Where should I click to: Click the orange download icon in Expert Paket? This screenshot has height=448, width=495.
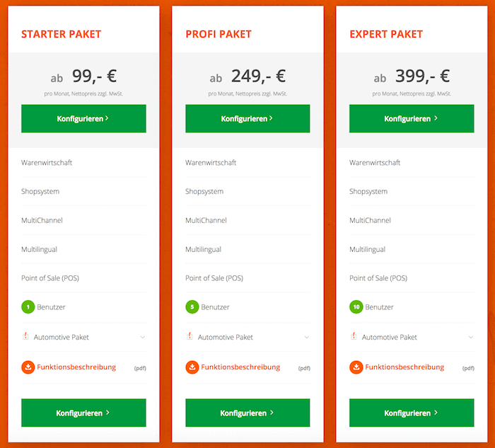(356, 367)
